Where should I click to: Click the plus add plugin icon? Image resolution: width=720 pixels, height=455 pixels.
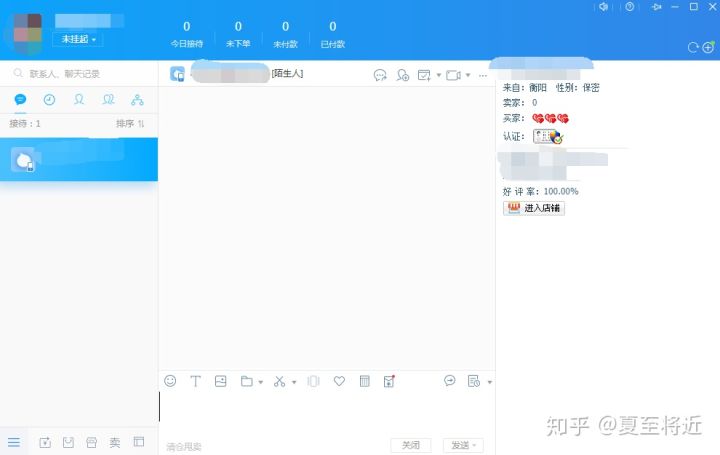709,47
